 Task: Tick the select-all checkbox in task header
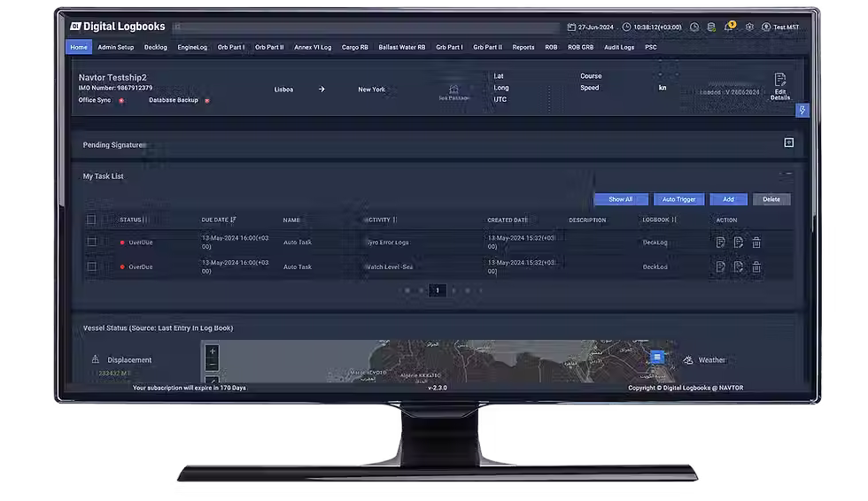coord(91,220)
